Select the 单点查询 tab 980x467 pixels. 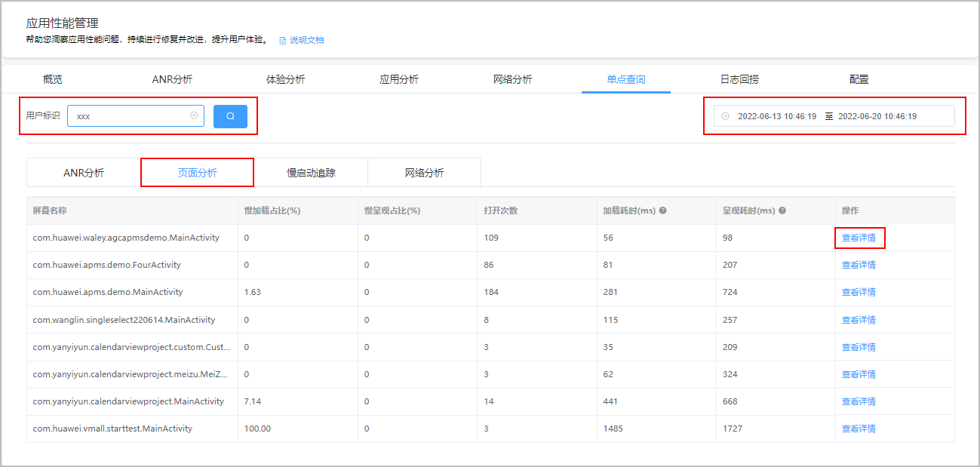(626, 79)
